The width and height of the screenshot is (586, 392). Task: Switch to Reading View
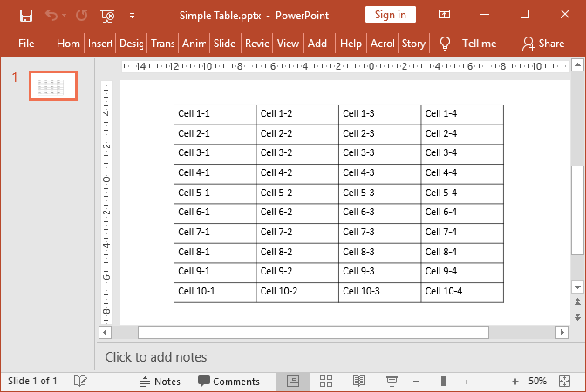(x=358, y=381)
